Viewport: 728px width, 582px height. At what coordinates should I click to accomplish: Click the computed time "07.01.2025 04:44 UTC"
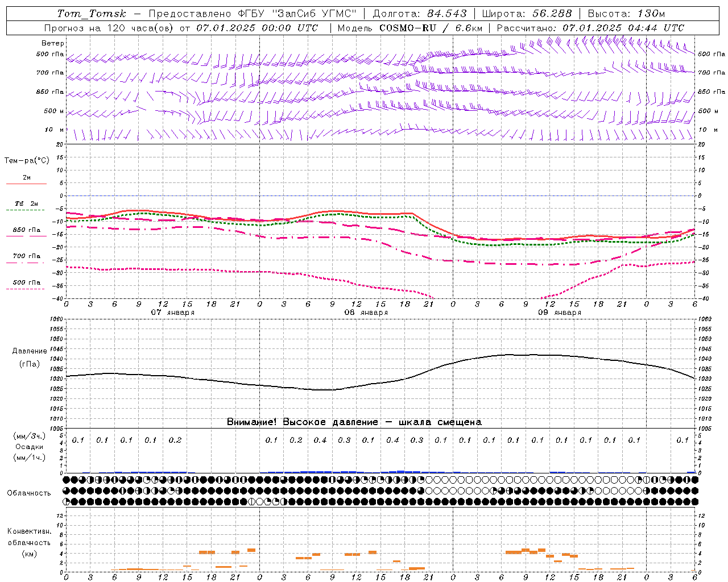pyautogui.click(x=623, y=28)
